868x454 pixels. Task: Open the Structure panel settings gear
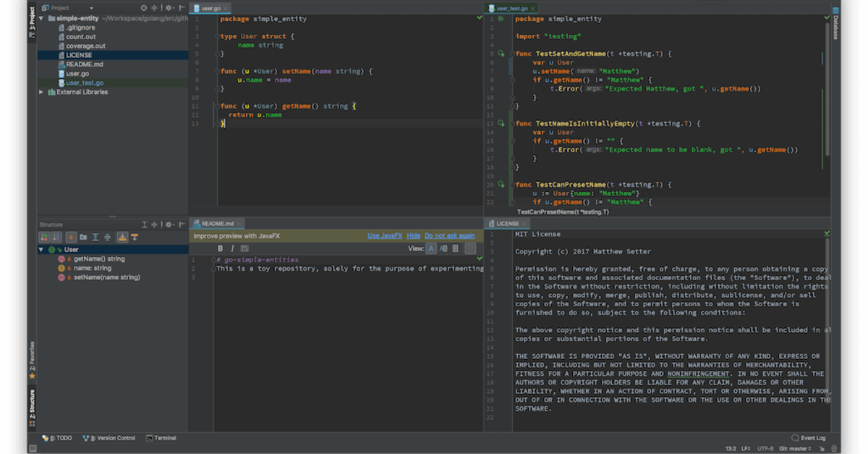click(169, 224)
